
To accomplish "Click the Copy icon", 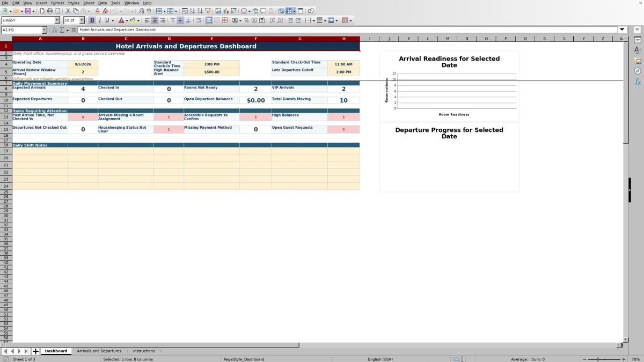I will click(76, 11).
